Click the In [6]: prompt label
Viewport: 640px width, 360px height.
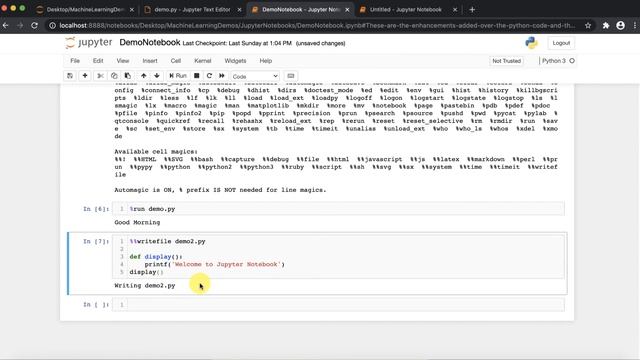(96, 209)
